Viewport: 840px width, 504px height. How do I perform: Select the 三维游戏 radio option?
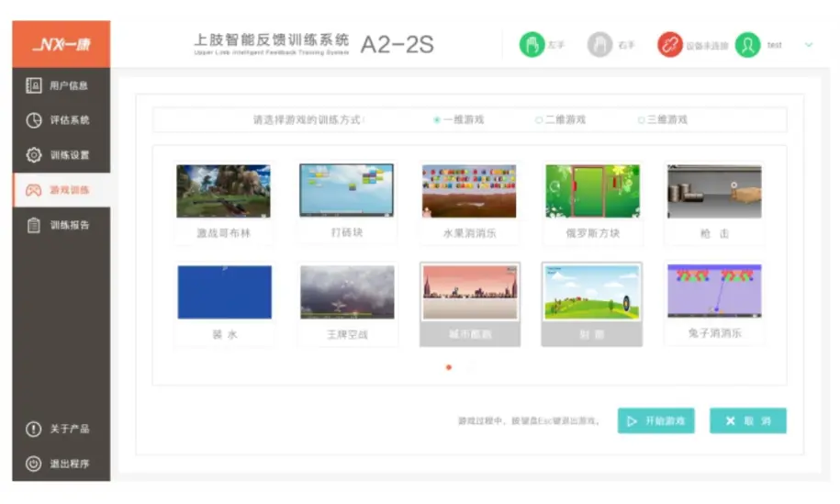[642, 120]
